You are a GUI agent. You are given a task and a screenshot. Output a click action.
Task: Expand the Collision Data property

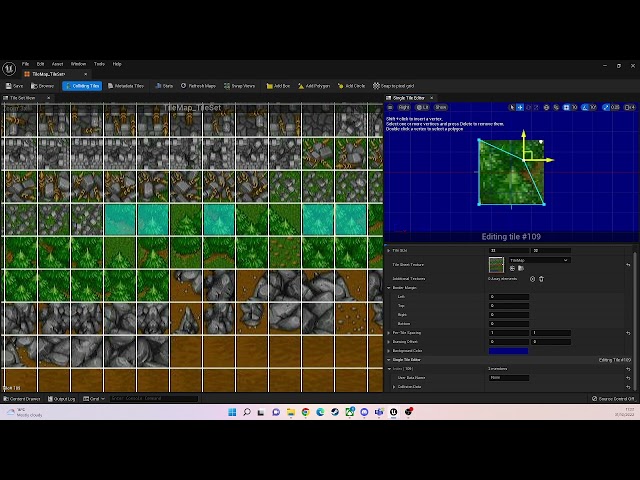pyautogui.click(x=394, y=387)
